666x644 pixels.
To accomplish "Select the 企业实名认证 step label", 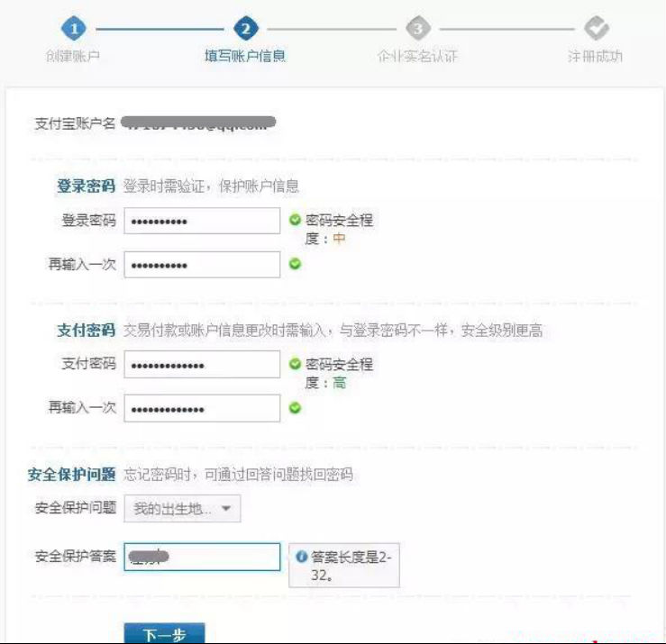I will [x=417, y=56].
